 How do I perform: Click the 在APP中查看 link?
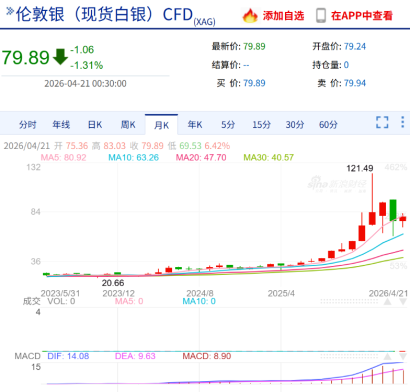[362, 16]
